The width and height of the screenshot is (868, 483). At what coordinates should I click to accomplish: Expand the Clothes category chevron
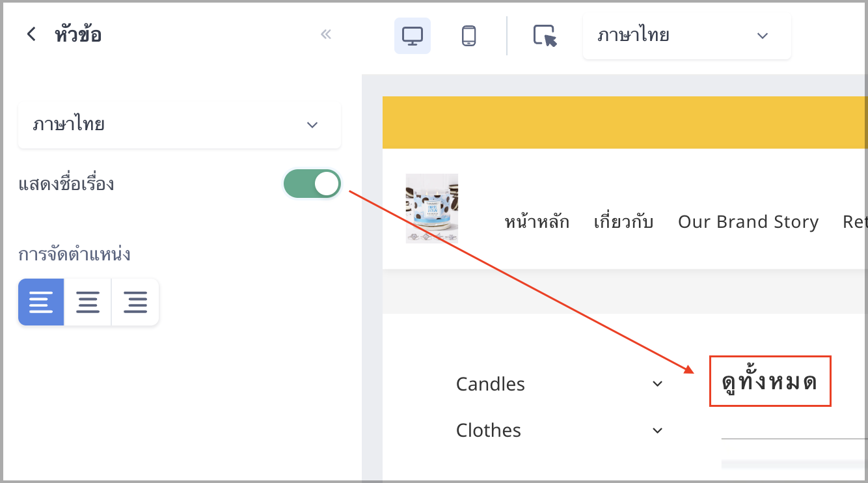click(x=657, y=430)
